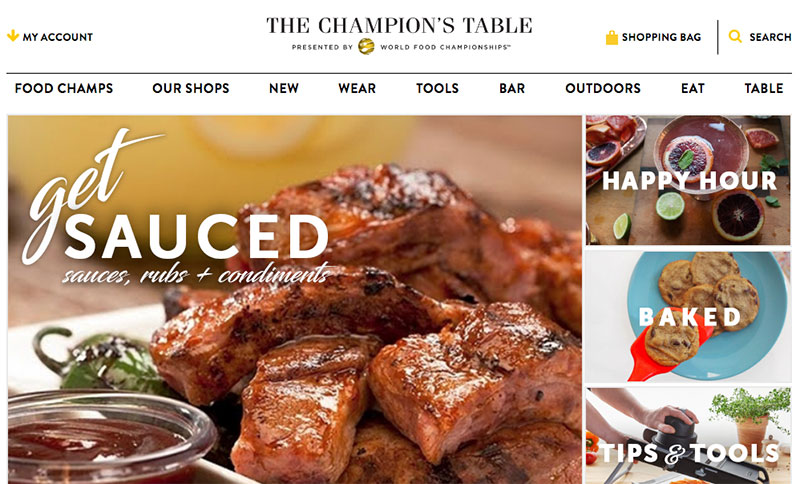Image resolution: width=800 pixels, height=484 pixels.
Task: Open the Shopping Bag link
Action: 661,37
